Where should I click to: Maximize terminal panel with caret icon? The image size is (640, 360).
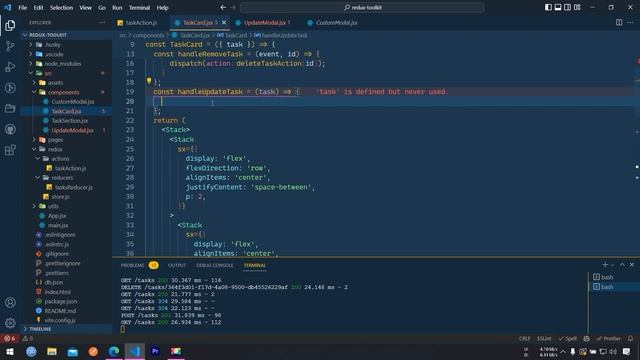point(622,265)
